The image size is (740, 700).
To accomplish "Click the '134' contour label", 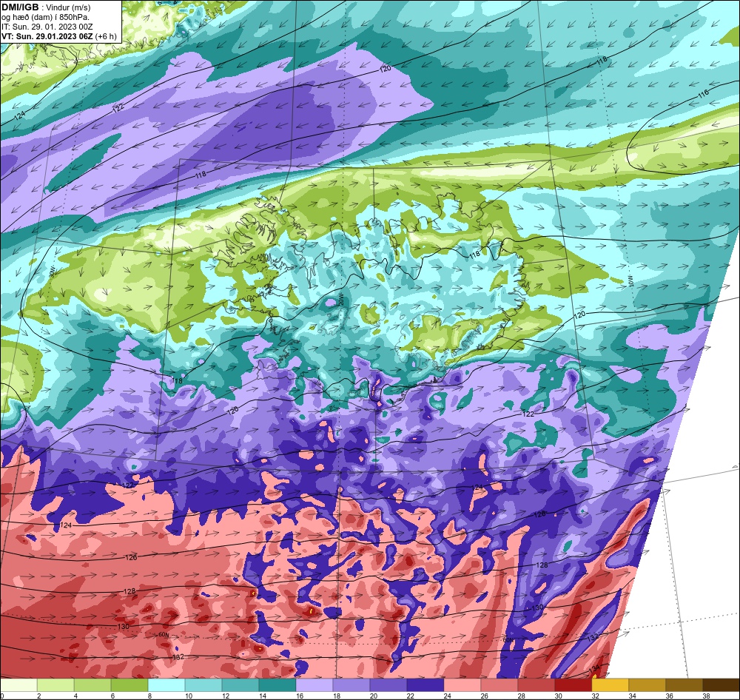I will coord(595,669).
